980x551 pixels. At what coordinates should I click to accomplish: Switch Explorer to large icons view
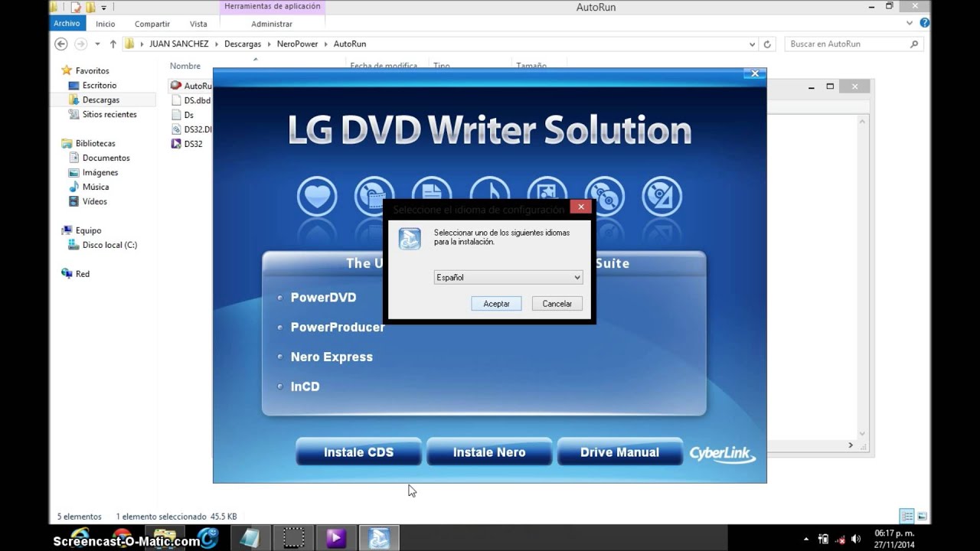click(x=922, y=517)
